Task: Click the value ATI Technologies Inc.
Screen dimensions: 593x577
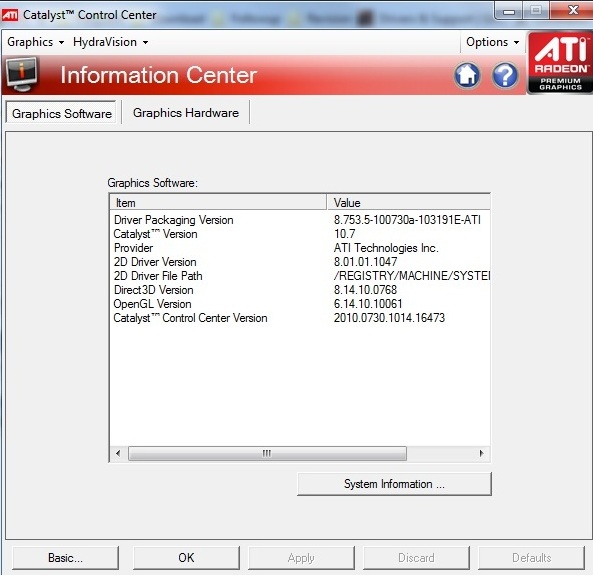Action: coord(386,248)
